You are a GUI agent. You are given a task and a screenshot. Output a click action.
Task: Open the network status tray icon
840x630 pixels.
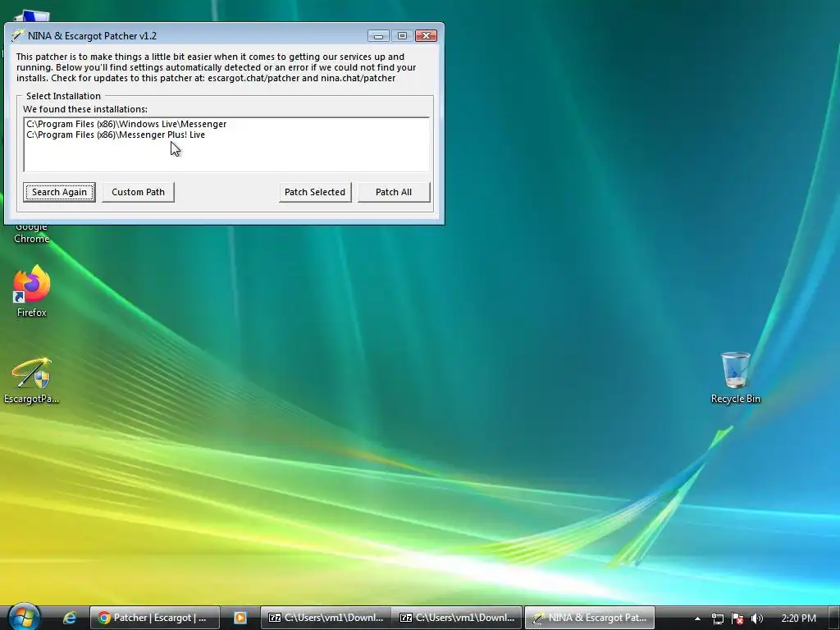pos(717,619)
